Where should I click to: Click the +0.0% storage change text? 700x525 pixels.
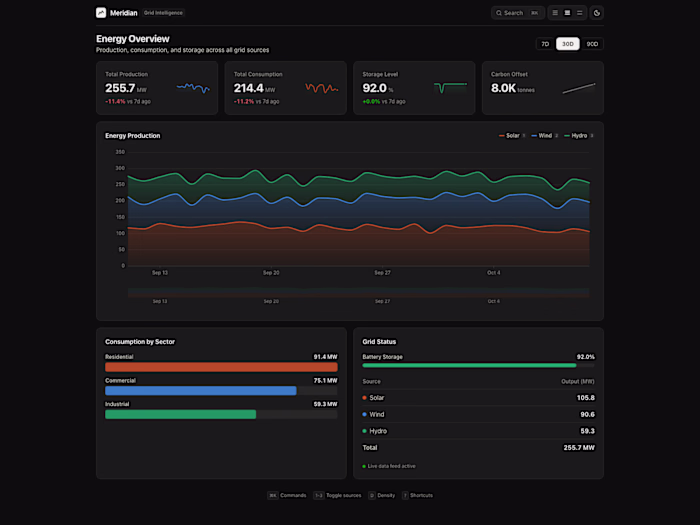(371, 101)
